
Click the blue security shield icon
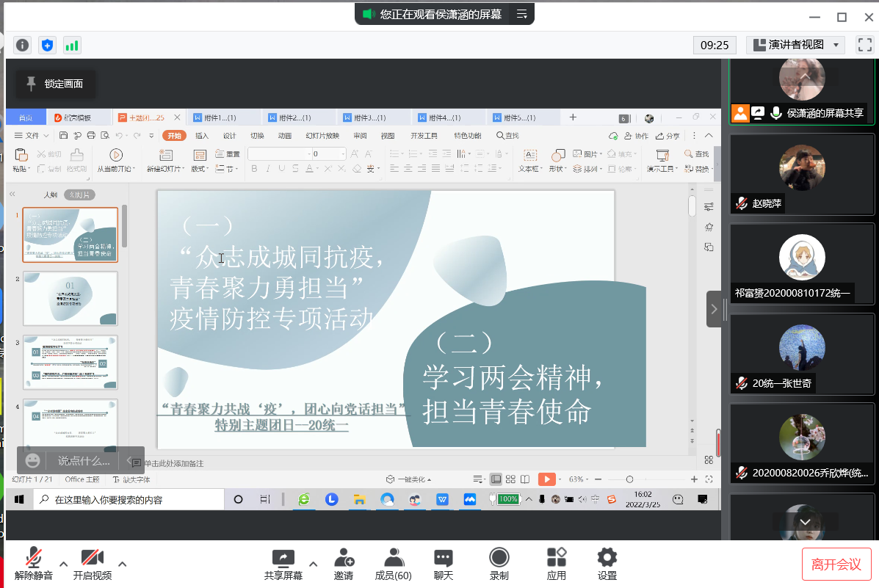point(48,46)
